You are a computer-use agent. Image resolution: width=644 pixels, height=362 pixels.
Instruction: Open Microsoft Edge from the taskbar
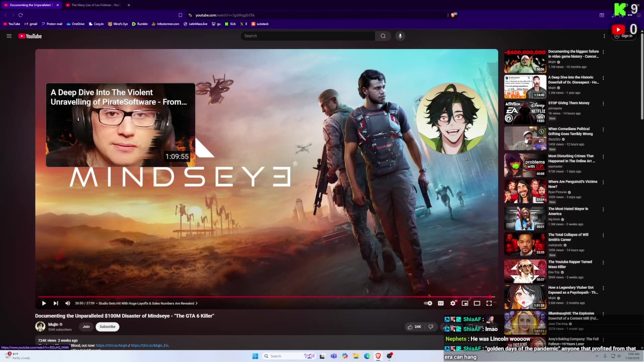coord(367,356)
